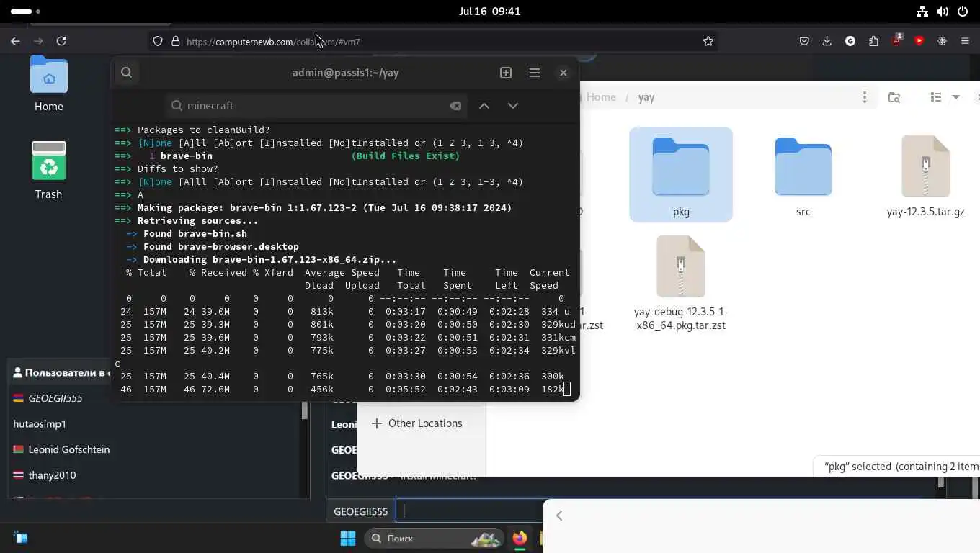The height and width of the screenshot is (553, 980).
Task: Open the terminal hamburger menu
Action: 535,73
